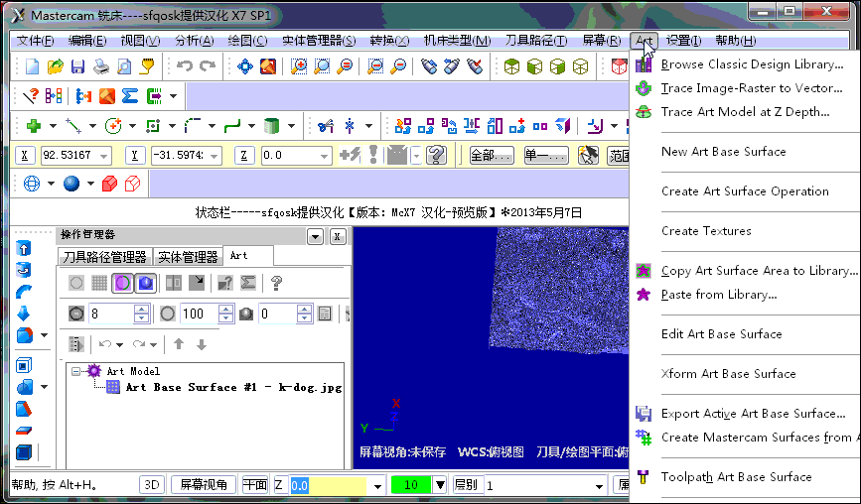
Task: Click the Print icon
Action: click(101, 66)
